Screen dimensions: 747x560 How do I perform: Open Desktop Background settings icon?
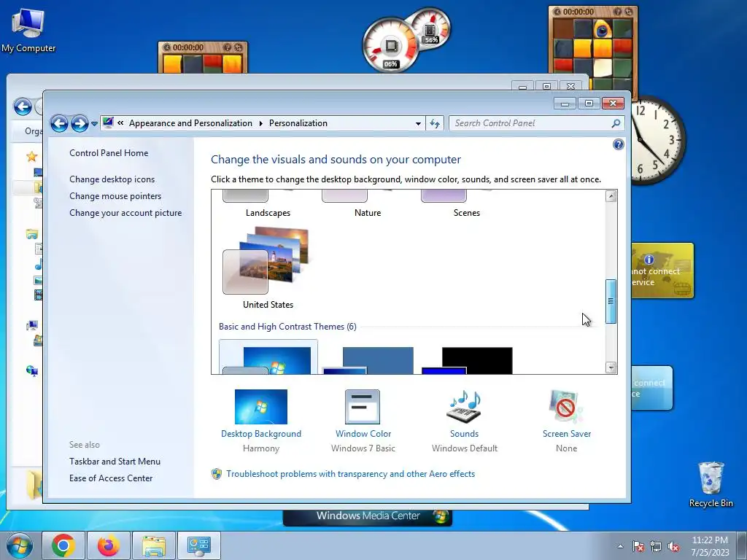(261, 407)
